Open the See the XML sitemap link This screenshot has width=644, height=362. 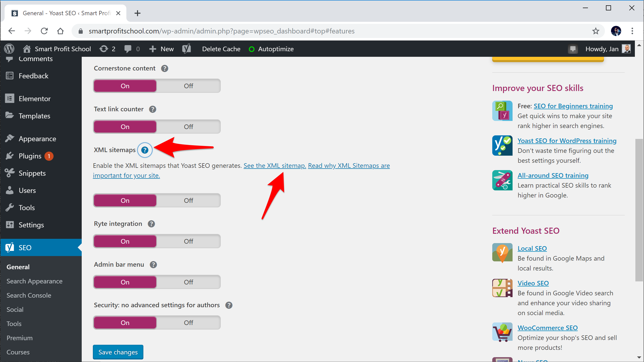point(275,166)
